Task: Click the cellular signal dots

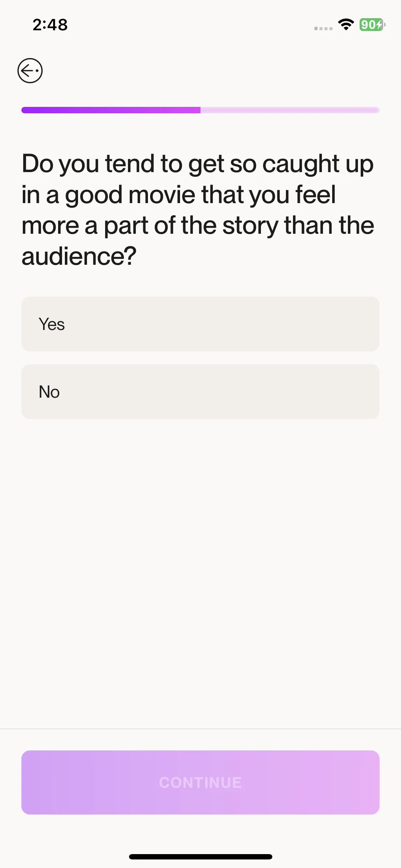Action: click(x=323, y=28)
